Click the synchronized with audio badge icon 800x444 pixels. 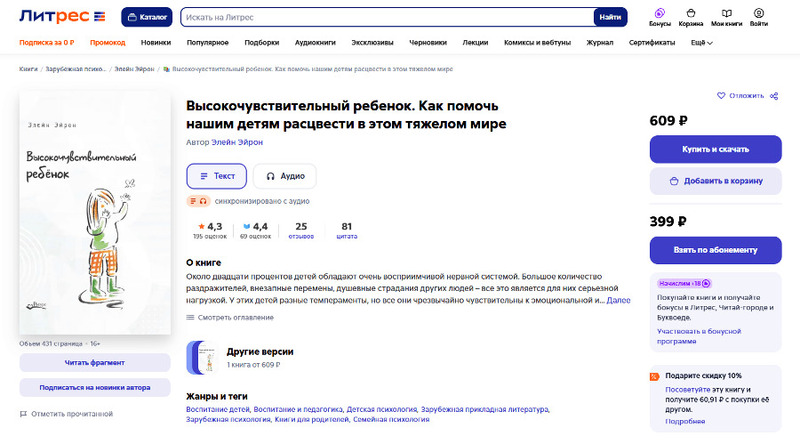pyautogui.click(x=198, y=201)
